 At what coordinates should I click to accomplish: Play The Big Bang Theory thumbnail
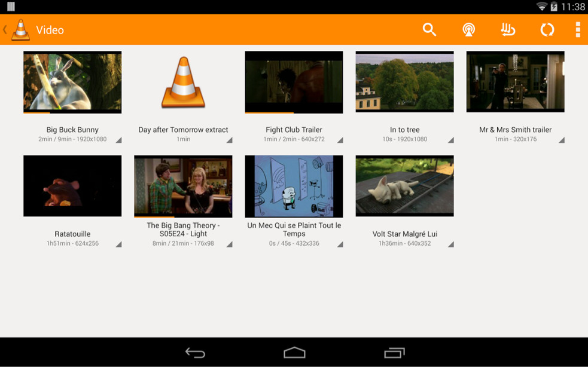pyautogui.click(x=184, y=186)
